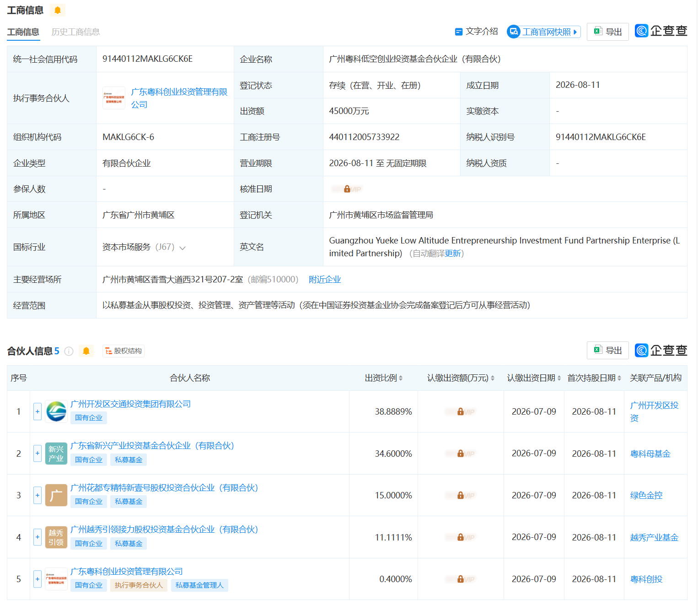Click the 新兴产业 teal logo icon
The image size is (698, 616).
coord(56,454)
